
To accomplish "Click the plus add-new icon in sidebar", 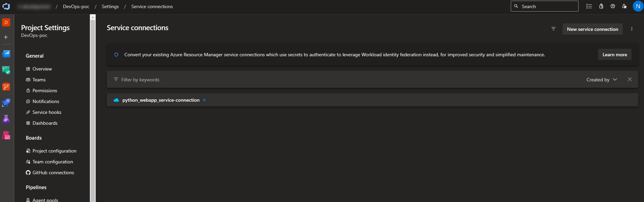I will [6, 37].
